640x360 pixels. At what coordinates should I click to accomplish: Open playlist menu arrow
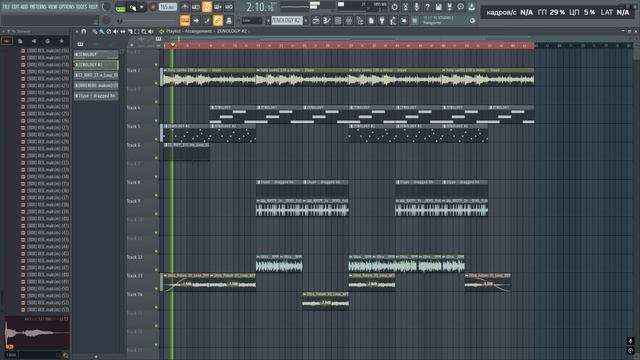[76, 31]
